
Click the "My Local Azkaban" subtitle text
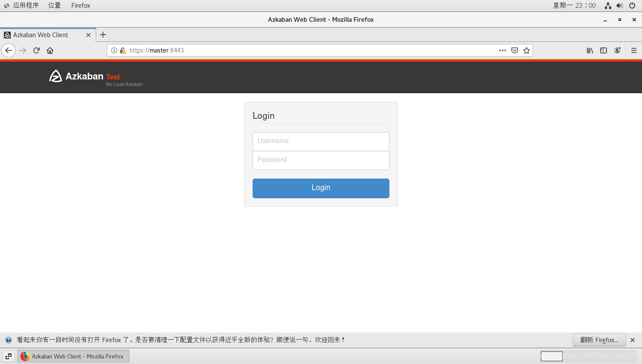click(124, 85)
